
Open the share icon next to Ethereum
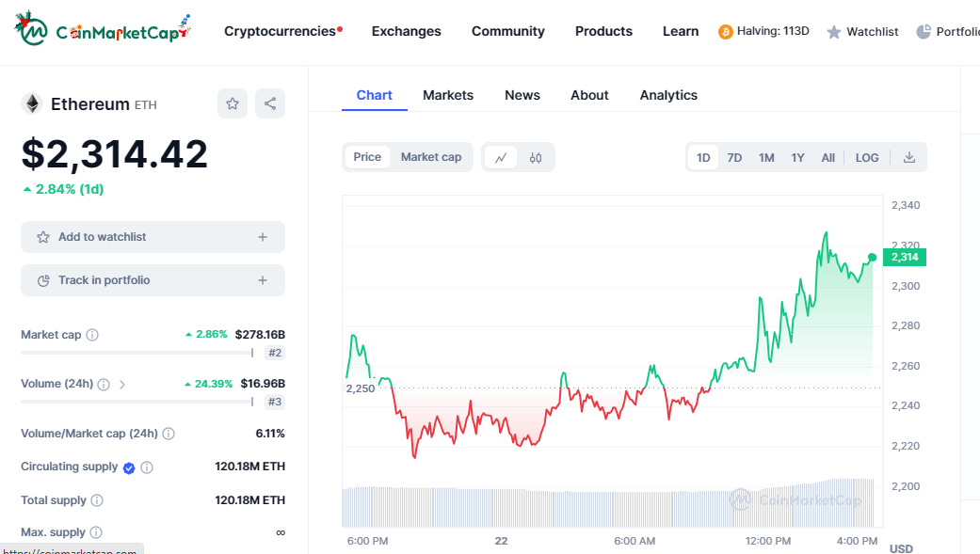point(270,103)
